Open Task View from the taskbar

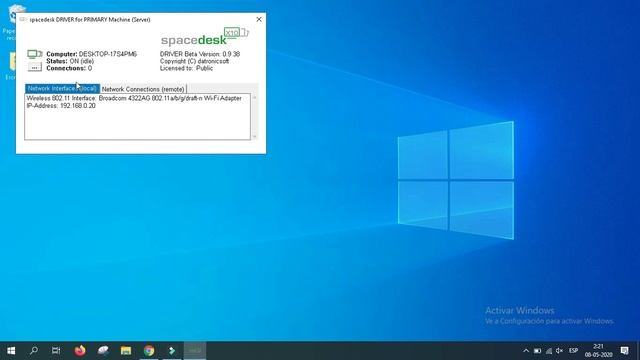tap(56, 351)
